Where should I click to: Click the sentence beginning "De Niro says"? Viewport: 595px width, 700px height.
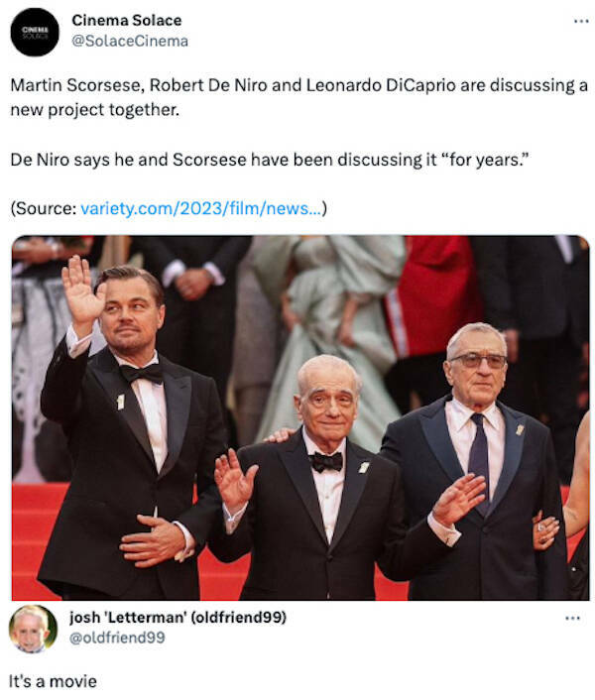[269, 160]
